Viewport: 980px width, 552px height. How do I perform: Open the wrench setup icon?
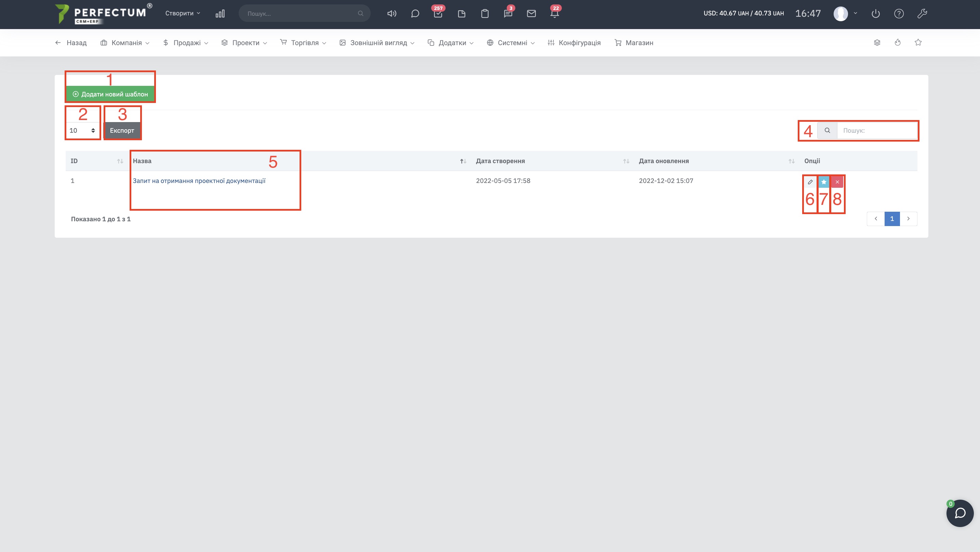pyautogui.click(x=922, y=14)
